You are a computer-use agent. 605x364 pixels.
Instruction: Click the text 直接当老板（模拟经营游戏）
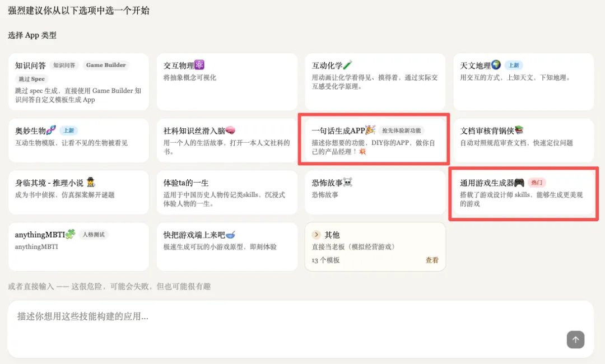click(354, 247)
